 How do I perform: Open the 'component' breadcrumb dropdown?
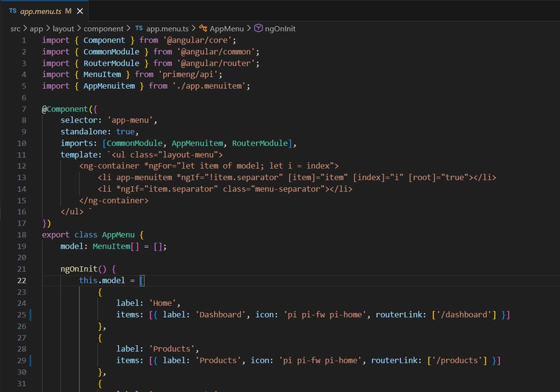tap(104, 29)
